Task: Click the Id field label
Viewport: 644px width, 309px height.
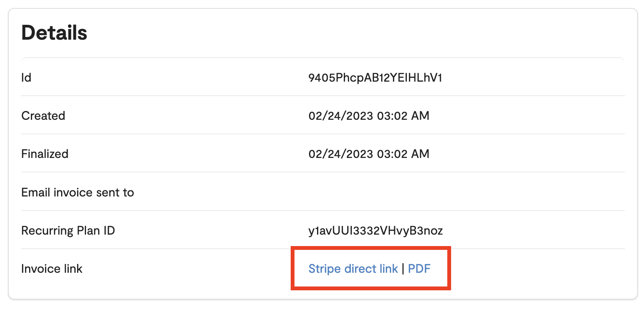Action: click(x=26, y=77)
